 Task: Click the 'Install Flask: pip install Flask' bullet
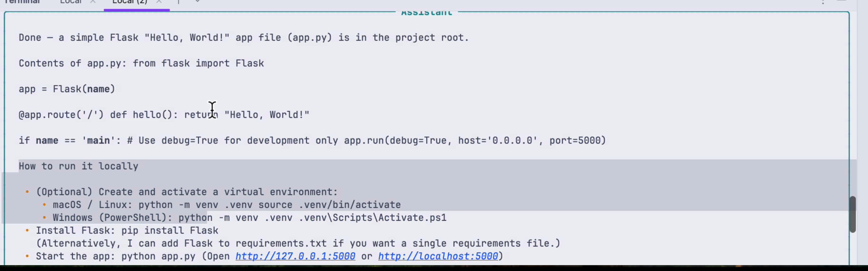(x=127, y=230)
